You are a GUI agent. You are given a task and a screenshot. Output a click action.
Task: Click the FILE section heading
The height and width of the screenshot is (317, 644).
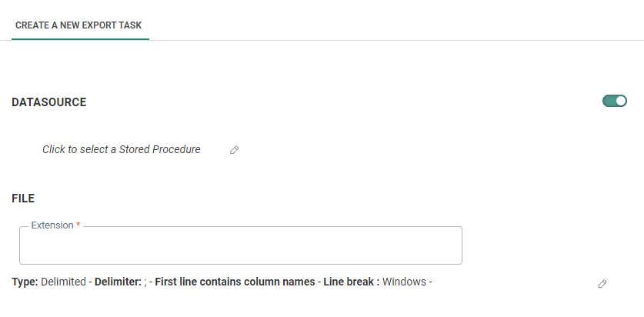point(23,199)
